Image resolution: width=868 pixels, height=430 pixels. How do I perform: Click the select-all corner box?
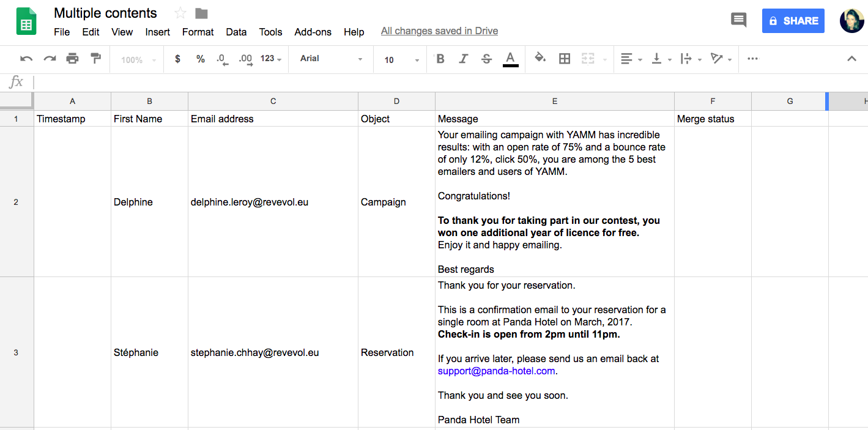point(17,101)
